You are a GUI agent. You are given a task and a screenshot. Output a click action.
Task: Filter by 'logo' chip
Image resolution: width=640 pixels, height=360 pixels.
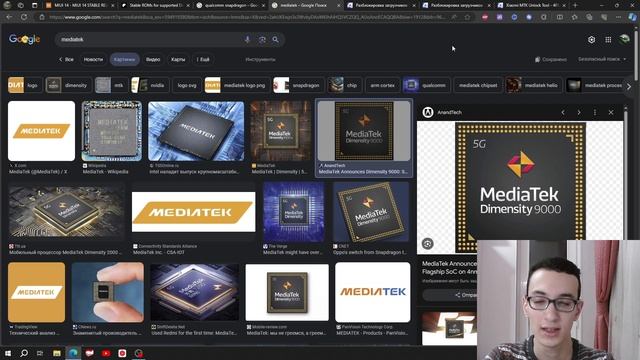pyautogui.click(x=24, y=85)
